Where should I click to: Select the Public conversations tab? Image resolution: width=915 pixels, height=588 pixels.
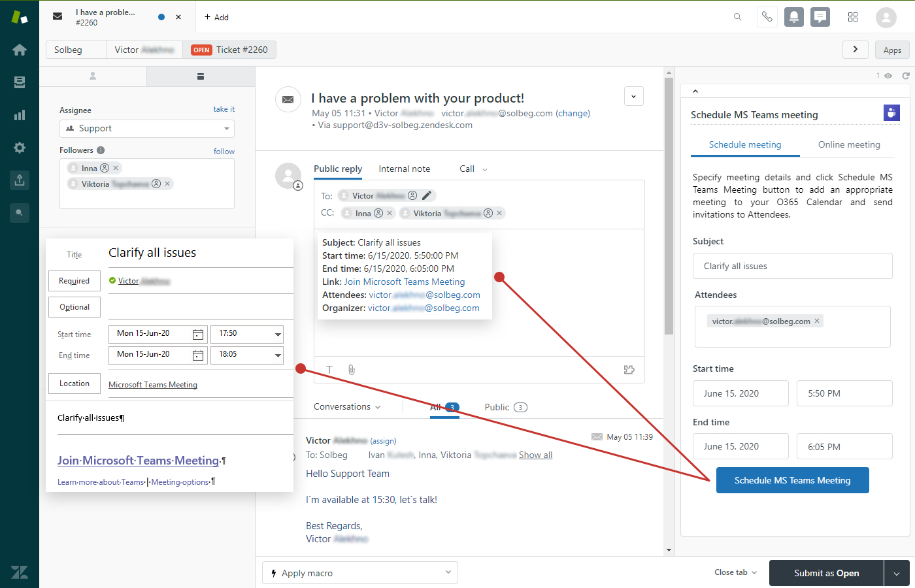(x=505, y=407)
